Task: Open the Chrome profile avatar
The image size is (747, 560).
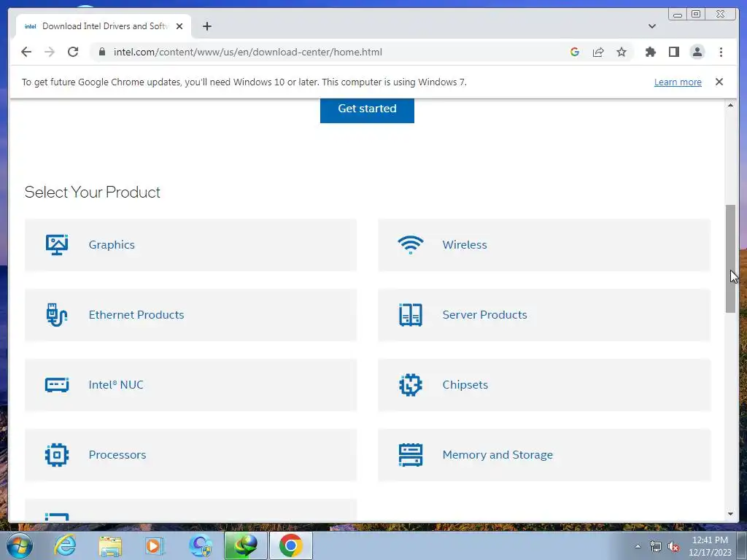Action: 697,52
